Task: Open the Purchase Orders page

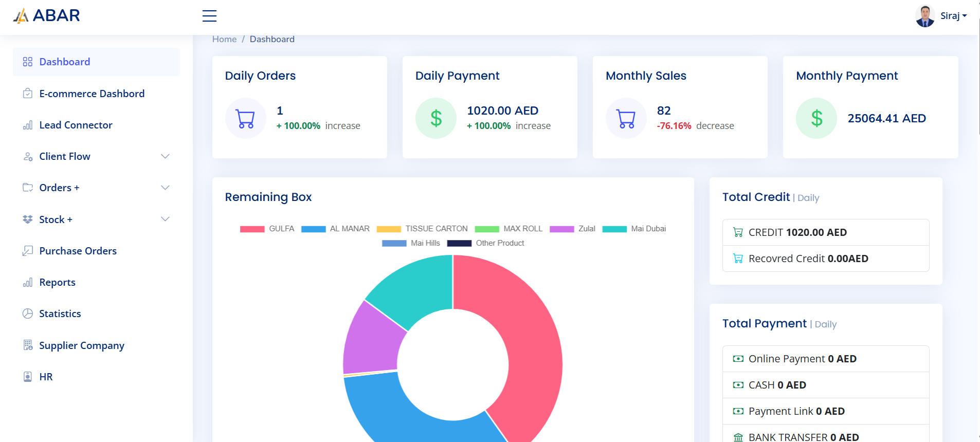Action: [x=96, y=251]
